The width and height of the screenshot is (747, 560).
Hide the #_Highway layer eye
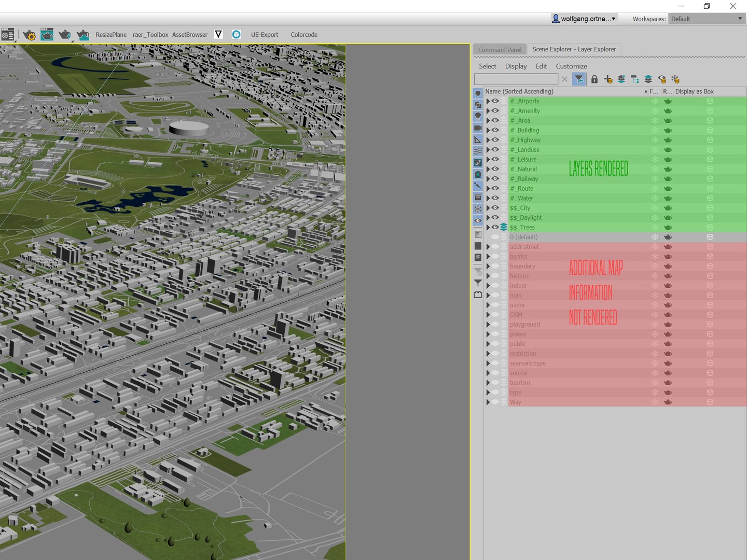tap(495, 140)
